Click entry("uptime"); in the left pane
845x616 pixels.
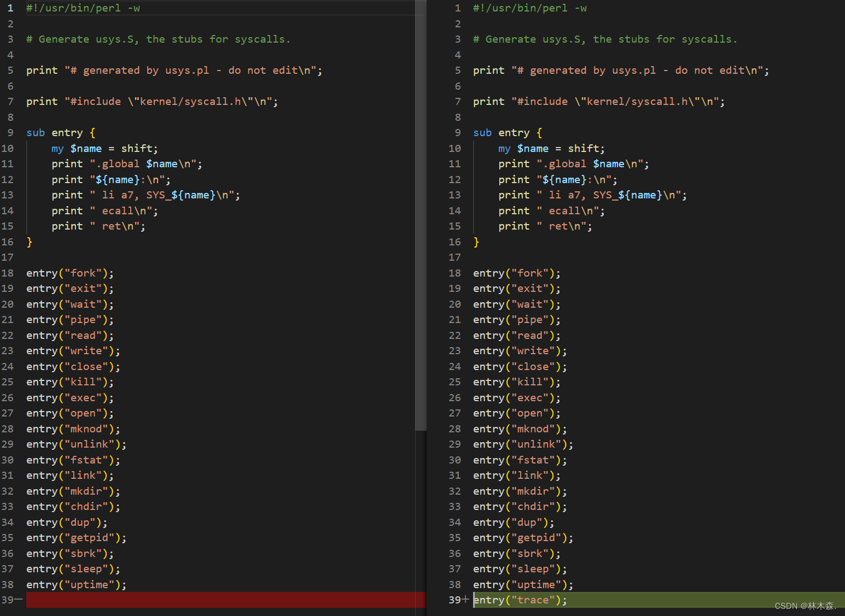(x=77, y=585)
